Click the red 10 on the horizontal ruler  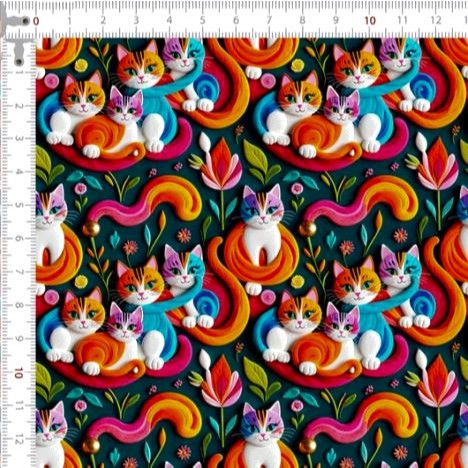[370, 21]
